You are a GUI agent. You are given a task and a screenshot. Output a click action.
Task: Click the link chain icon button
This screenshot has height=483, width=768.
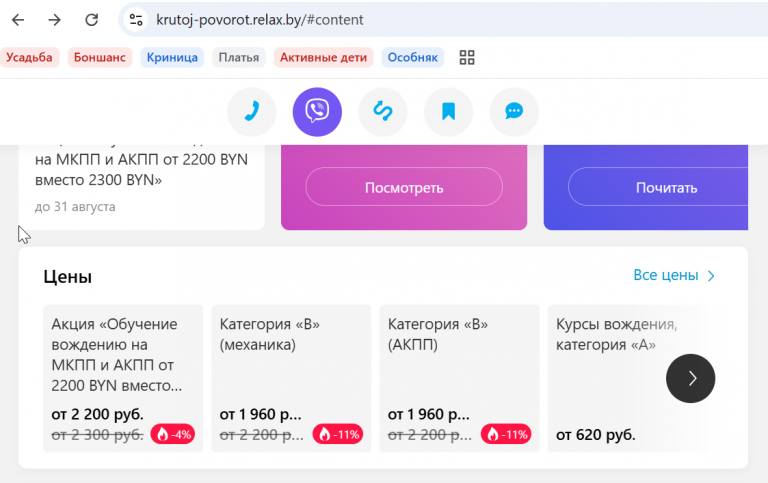(x=383, y=112)
